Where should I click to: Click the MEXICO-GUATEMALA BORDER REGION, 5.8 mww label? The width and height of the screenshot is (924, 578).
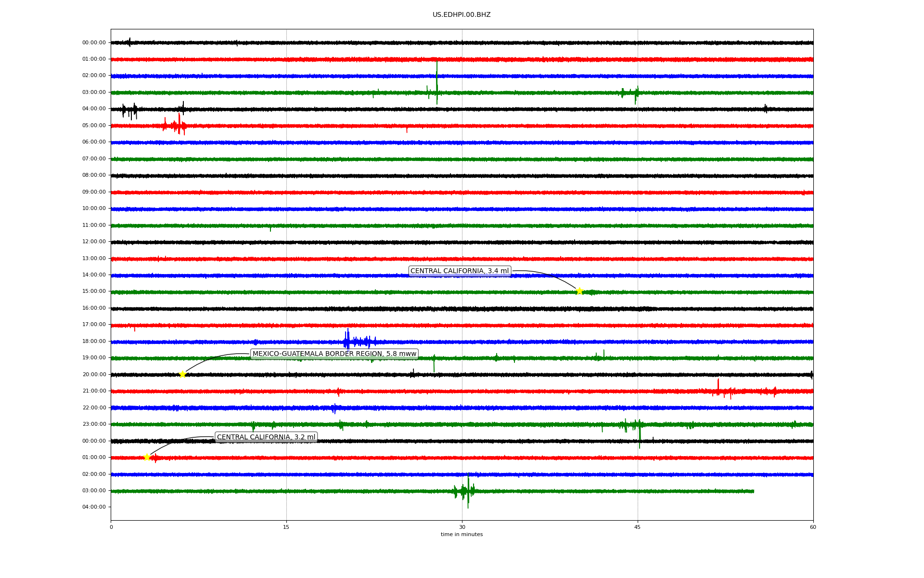click(x=334, y=354)
